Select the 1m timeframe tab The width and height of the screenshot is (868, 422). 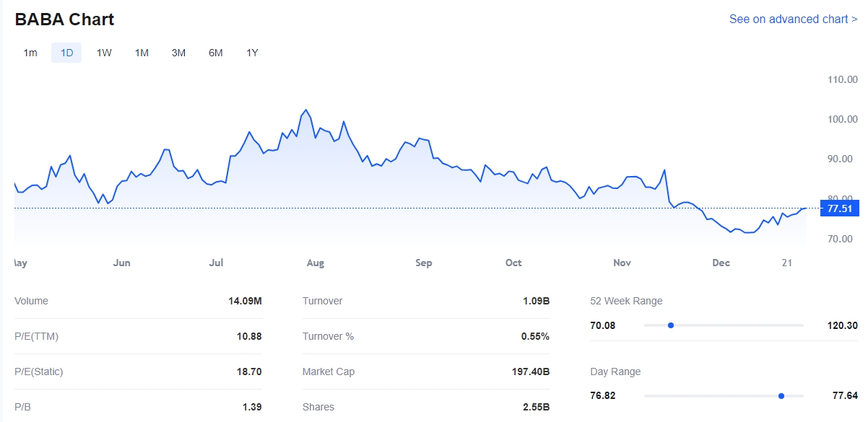(x=30, y=53)
